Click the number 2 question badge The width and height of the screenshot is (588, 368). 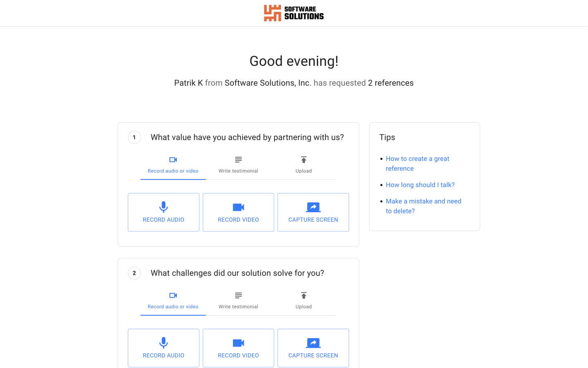(x=134, y=273)
